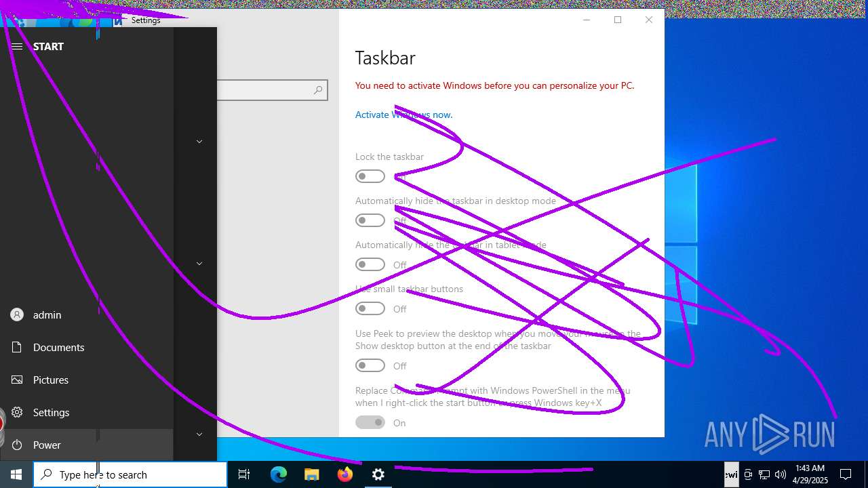Open the Meet Now tray icon
Screen dimensions: 868x488
pyautogui.click(x=748, y=474)
